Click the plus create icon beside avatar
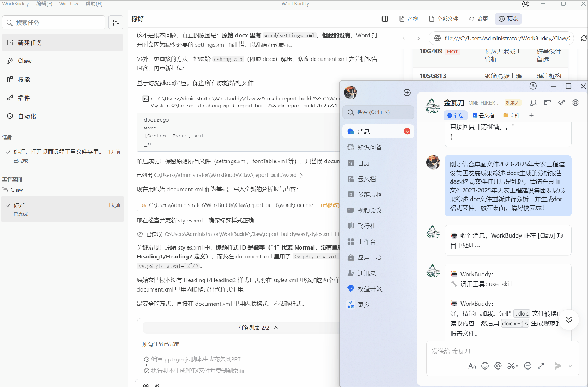 coord(407,93)
